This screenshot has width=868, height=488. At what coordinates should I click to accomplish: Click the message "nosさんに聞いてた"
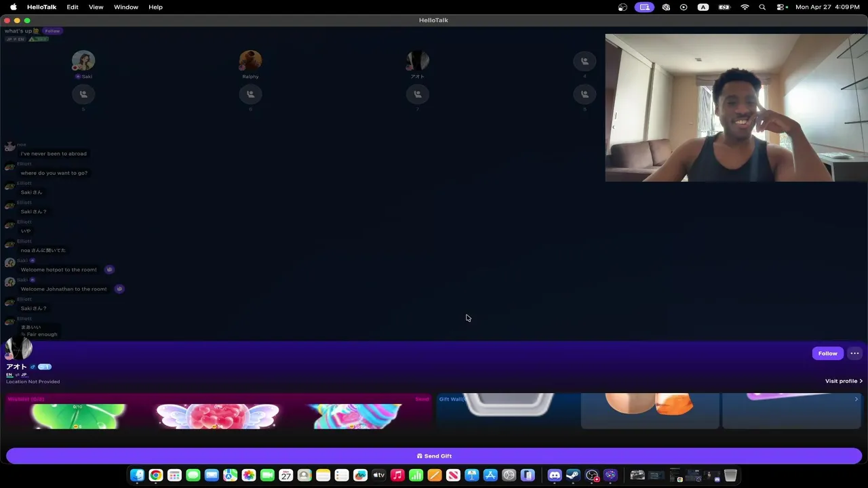tap(43, 250)
